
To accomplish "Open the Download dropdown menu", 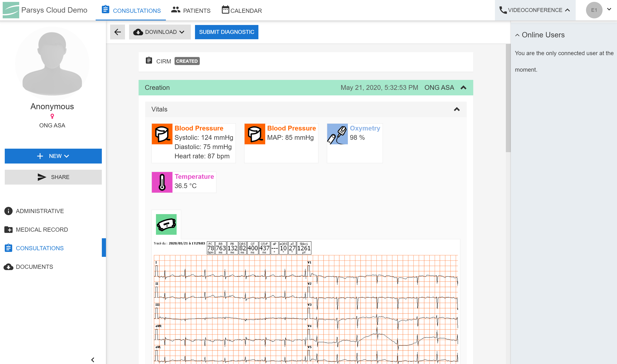I will pyautogui.click(x=160, y=32).
